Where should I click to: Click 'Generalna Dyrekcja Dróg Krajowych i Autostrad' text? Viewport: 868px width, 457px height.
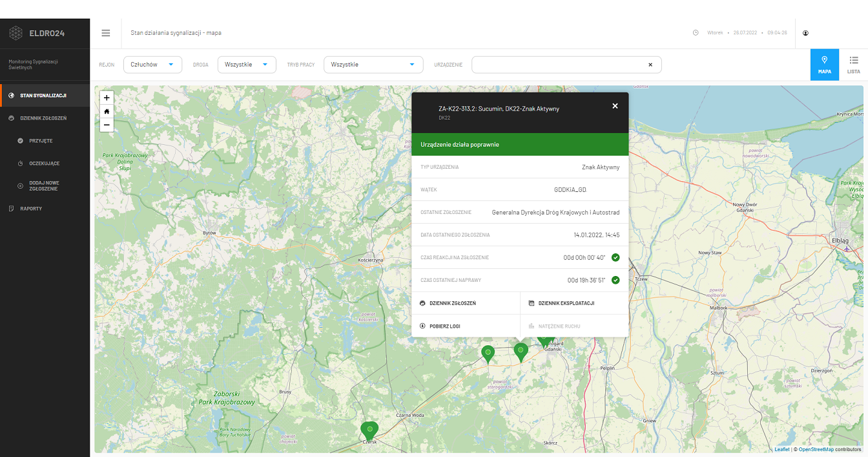point(556,213)
